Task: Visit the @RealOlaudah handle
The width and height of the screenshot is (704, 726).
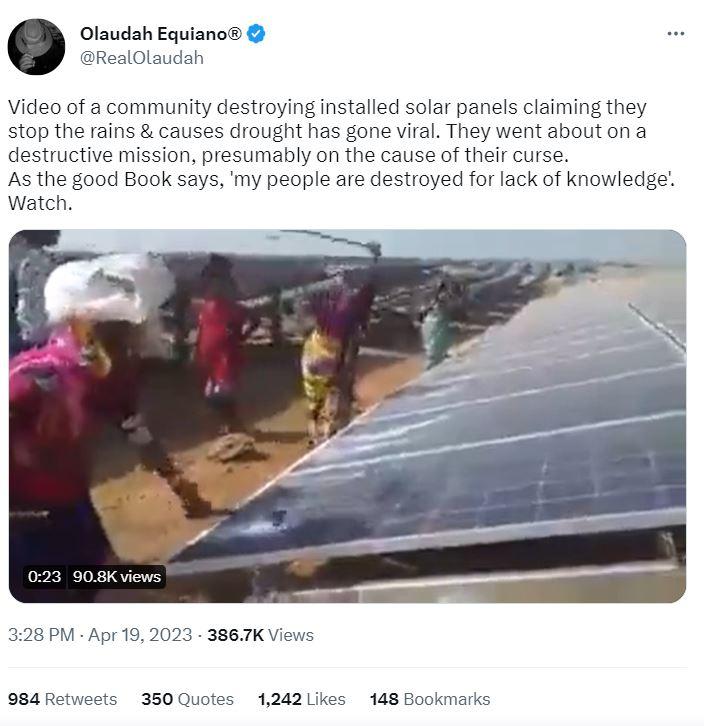Action: tap(142, 58)
